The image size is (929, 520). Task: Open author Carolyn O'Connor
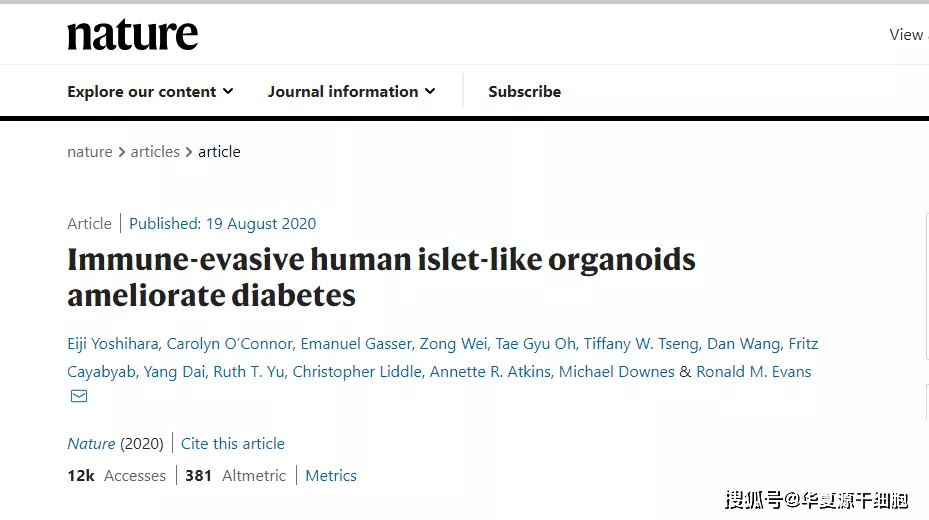pos(229,344)
